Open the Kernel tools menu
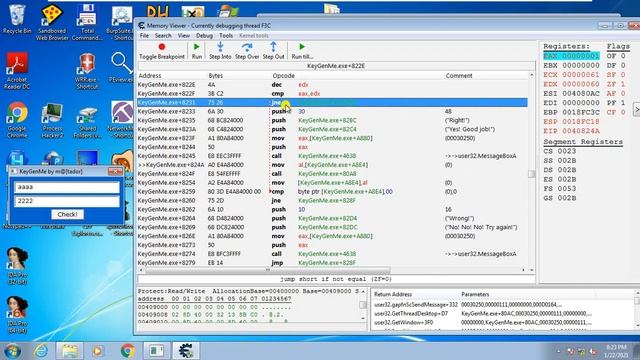 [253, 36]
